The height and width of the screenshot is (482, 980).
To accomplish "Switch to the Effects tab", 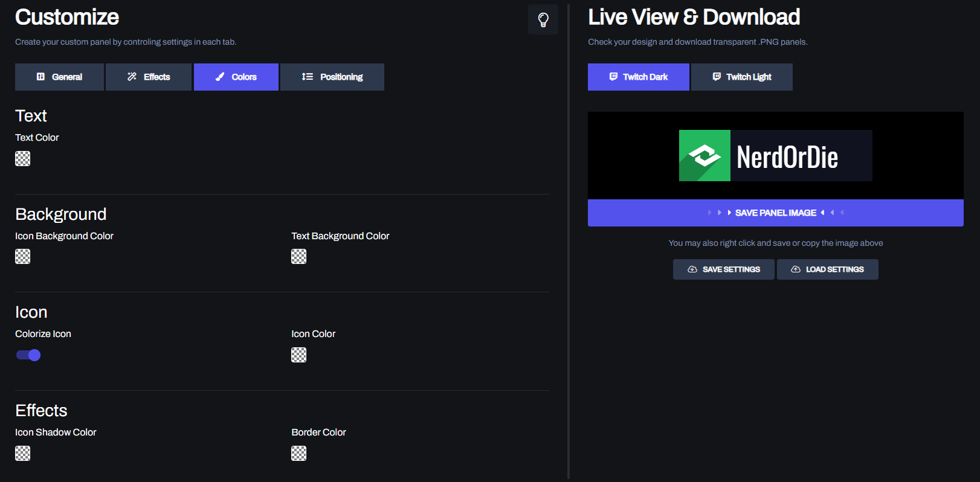I will (x=149, y=77).
